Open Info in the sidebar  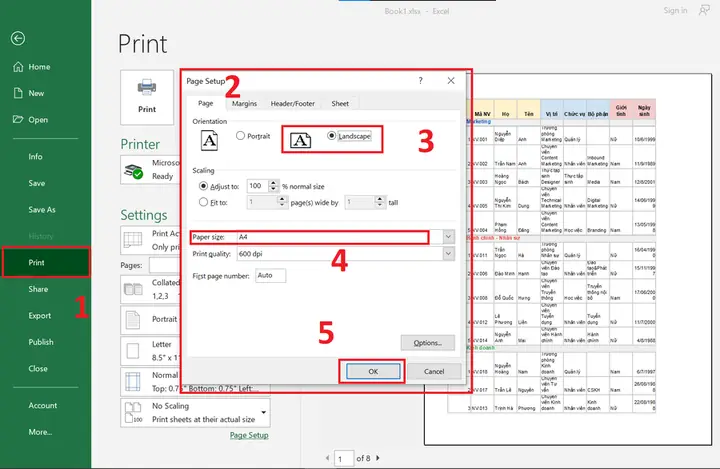[35, 157]
